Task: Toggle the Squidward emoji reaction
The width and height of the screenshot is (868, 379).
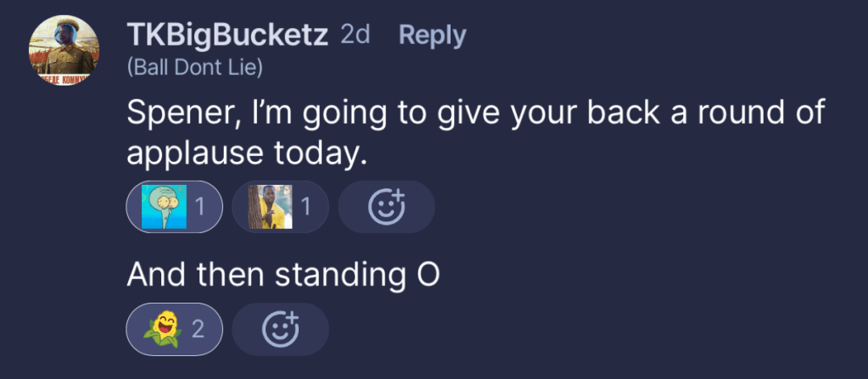Action: point(175,207)
